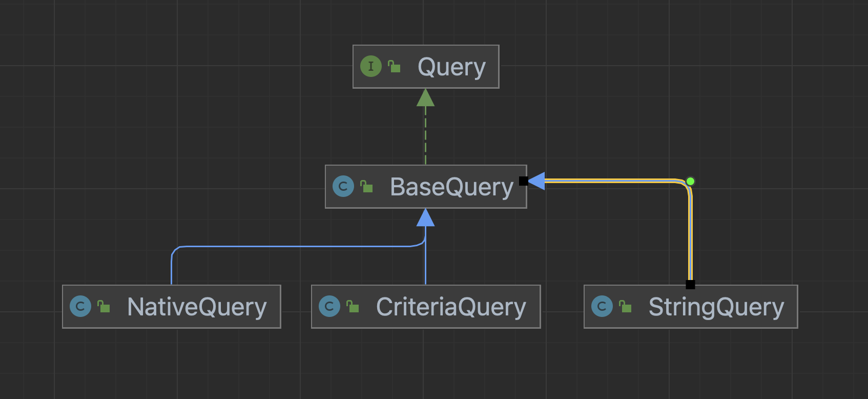This screenshot has width=868, height=399.
Task: Select the BaseQuery class node
Action: [426, 187]
